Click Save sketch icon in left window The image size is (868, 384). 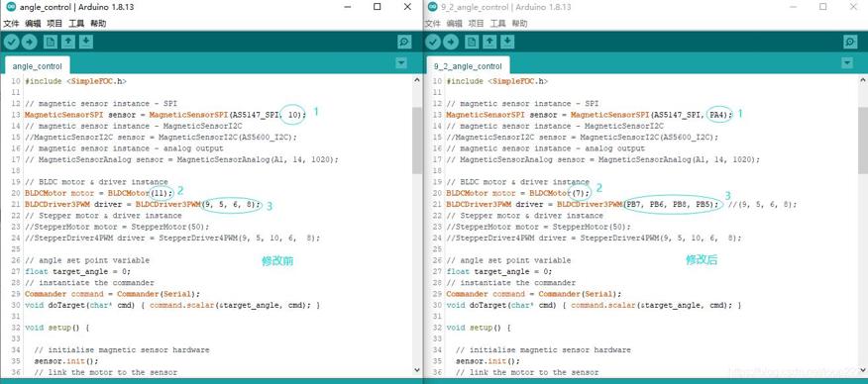pos(86,42)
